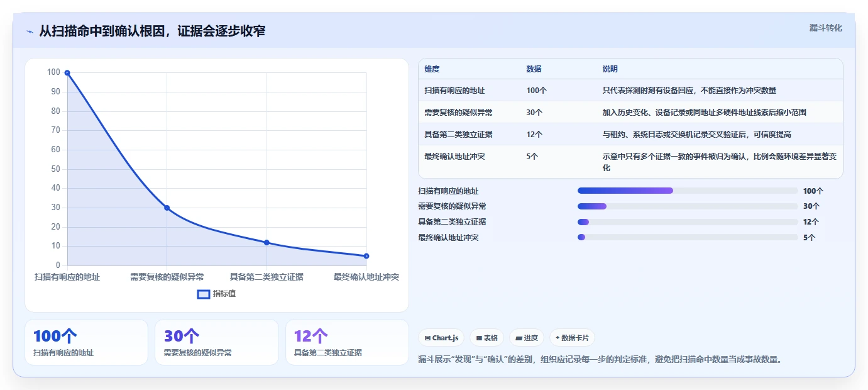Click the chart data point at 30
868x390 pixels.
(167, 208)
